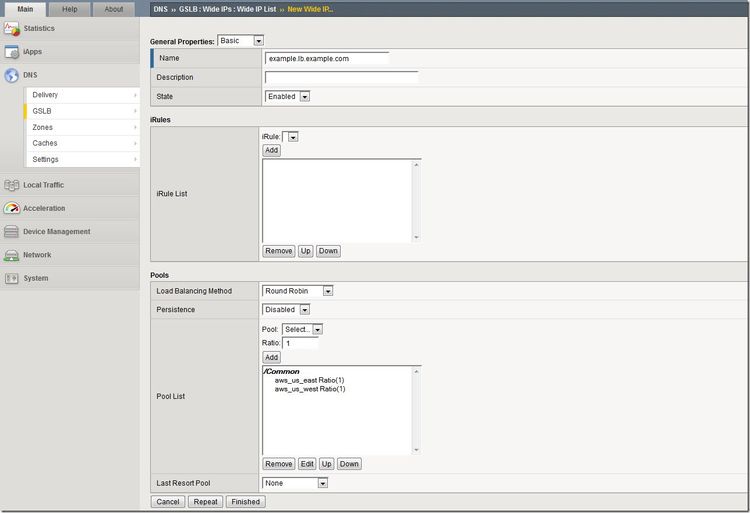Click the Acceleration gauge icon

12,208
